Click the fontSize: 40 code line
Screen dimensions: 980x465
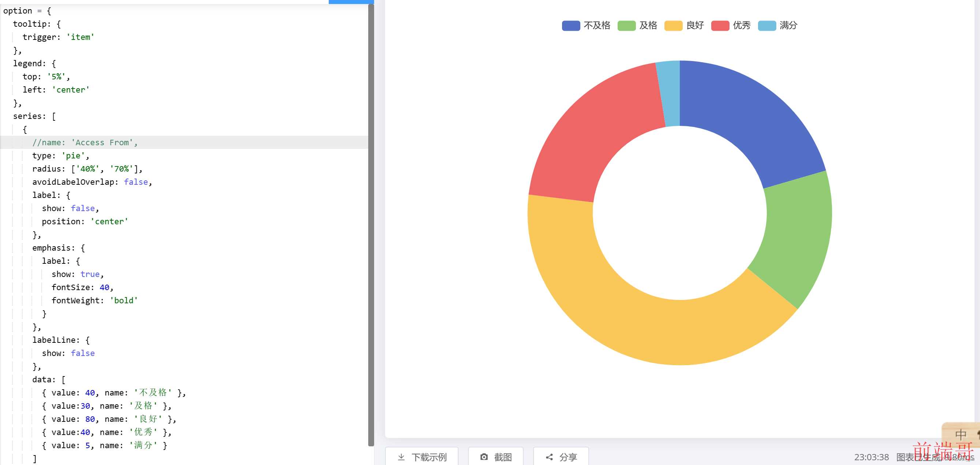(x=82, y=287)
